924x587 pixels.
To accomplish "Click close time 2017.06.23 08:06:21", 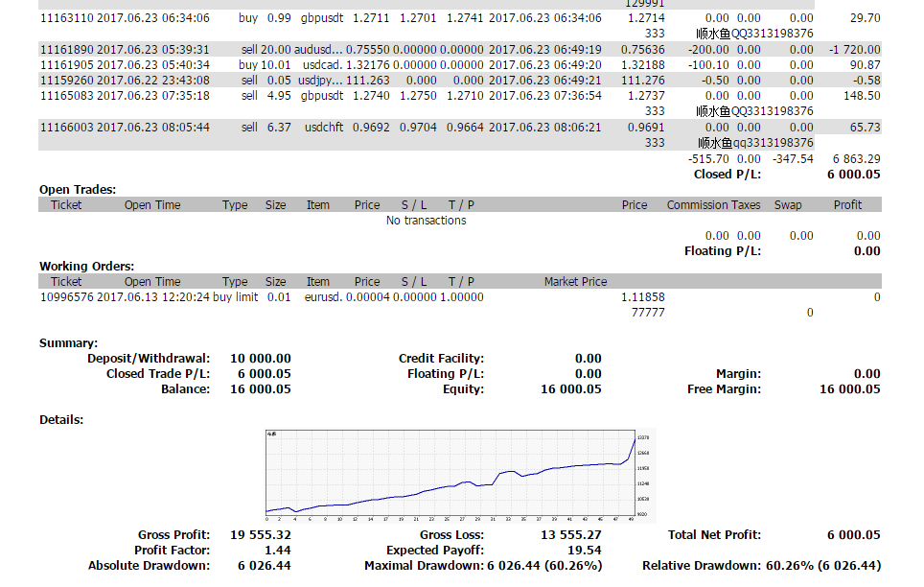I will 545,128.
